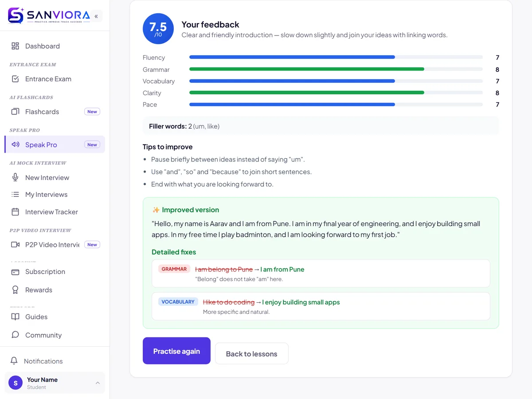Click the New badge beside Speak Pro

click(x=92, y=145)
